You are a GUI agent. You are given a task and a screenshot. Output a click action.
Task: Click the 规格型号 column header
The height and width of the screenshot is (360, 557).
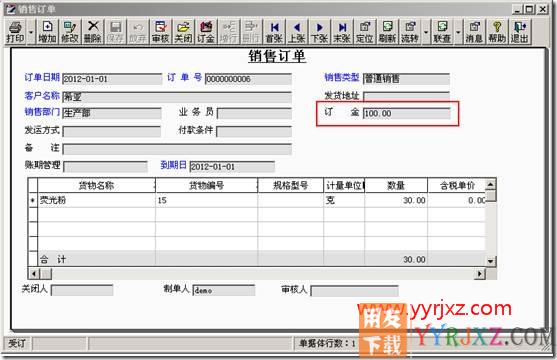click(291, 185)
